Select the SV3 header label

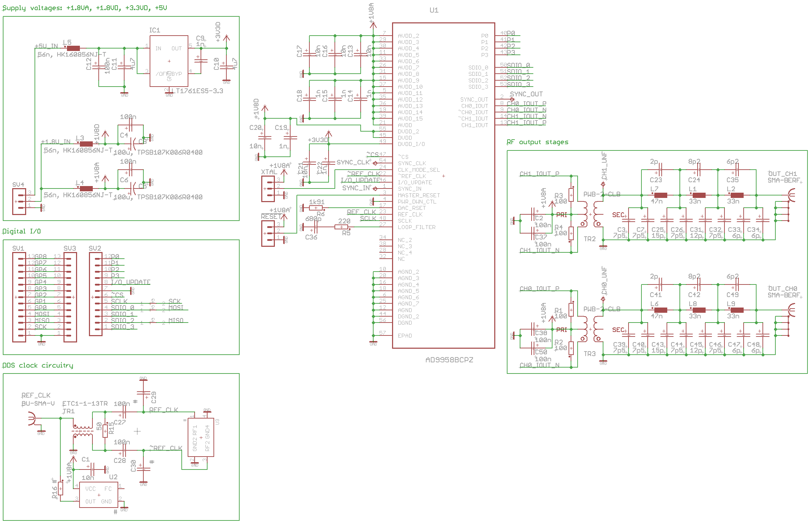point(70,248)
